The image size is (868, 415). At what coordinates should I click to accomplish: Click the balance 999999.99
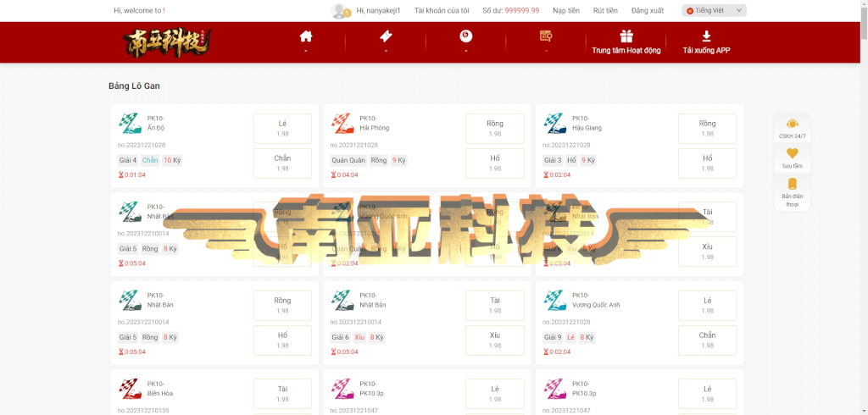click(x=522, y=10)
